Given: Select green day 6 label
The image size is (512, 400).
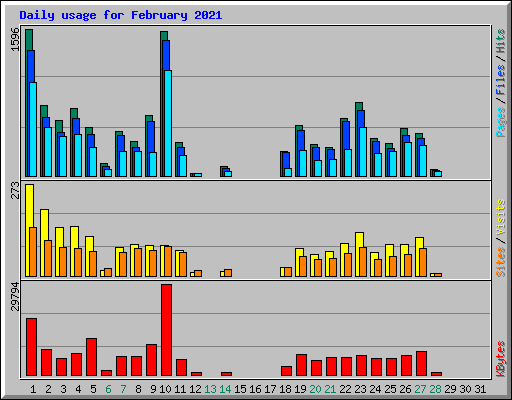Looking at the screenshot, I should tap(108, 389).
